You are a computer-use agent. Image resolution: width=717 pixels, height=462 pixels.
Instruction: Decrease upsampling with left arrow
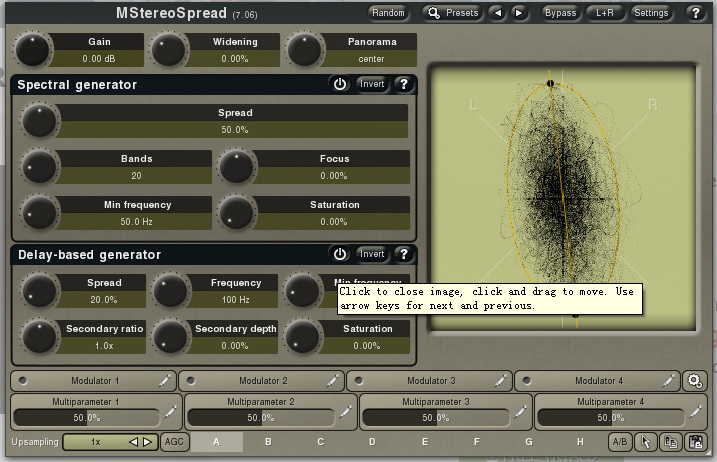134,442
